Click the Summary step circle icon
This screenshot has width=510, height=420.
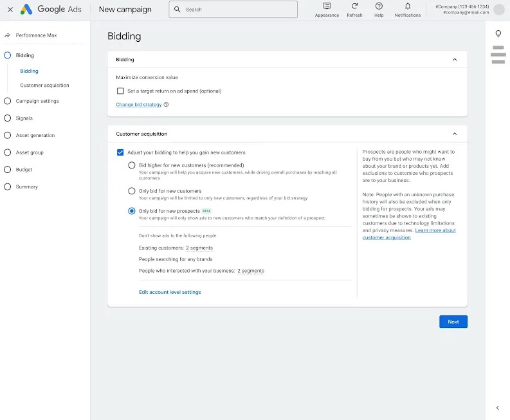coord(7,187)
